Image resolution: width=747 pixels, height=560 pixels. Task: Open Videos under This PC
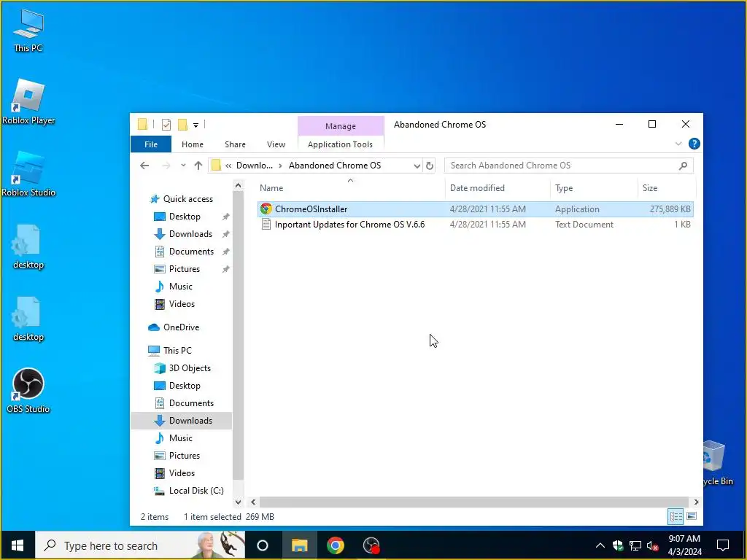(x=174, y=472)
